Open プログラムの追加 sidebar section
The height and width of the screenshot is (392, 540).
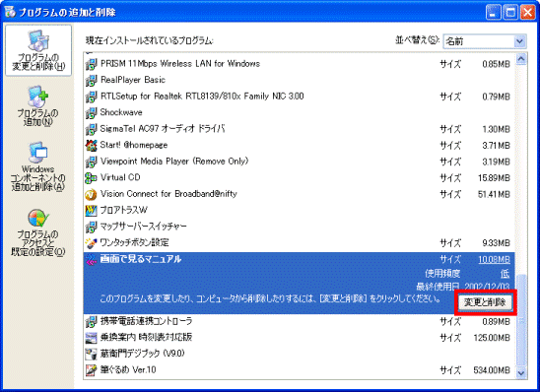tap(37, 106)
